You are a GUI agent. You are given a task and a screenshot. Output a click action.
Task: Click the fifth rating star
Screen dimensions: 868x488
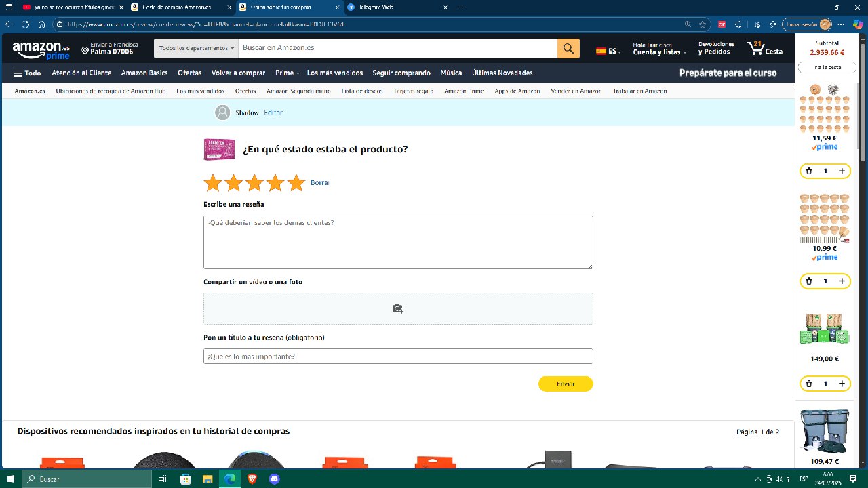click(x=296, y=183)
